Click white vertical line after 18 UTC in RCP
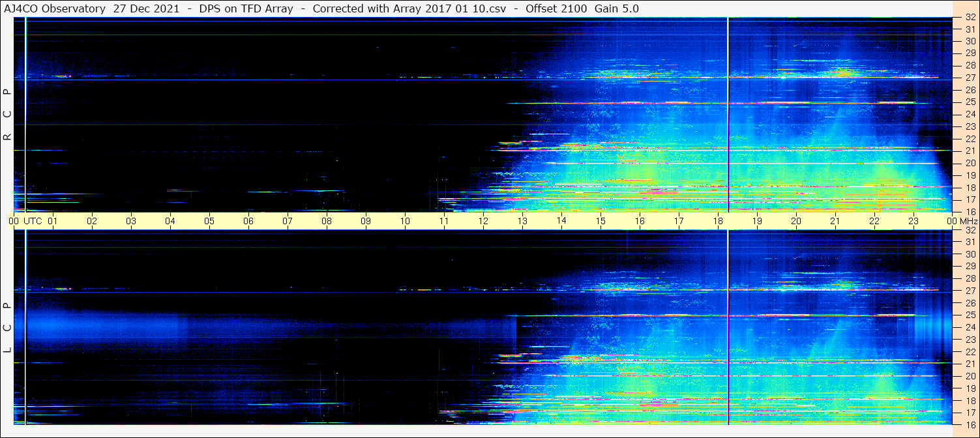980x438 pixels. [x=728, y=114]
